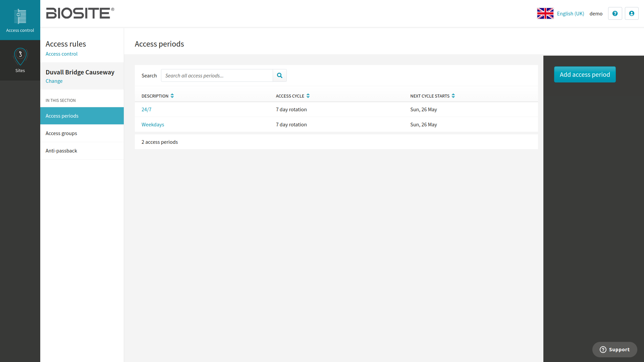Image resolution: width=644 pixels, height=362 pixels.
Task: Click Change under Duvall Bridge Causeway
Action: click(54, 81)
